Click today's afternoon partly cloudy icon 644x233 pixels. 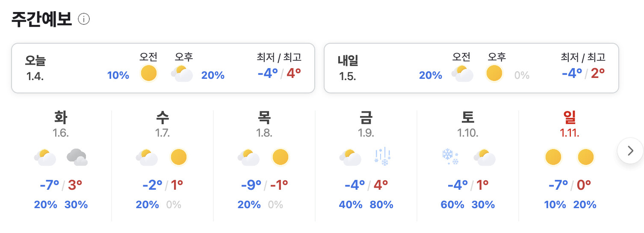pyautogui.click(x=182, y=74)
